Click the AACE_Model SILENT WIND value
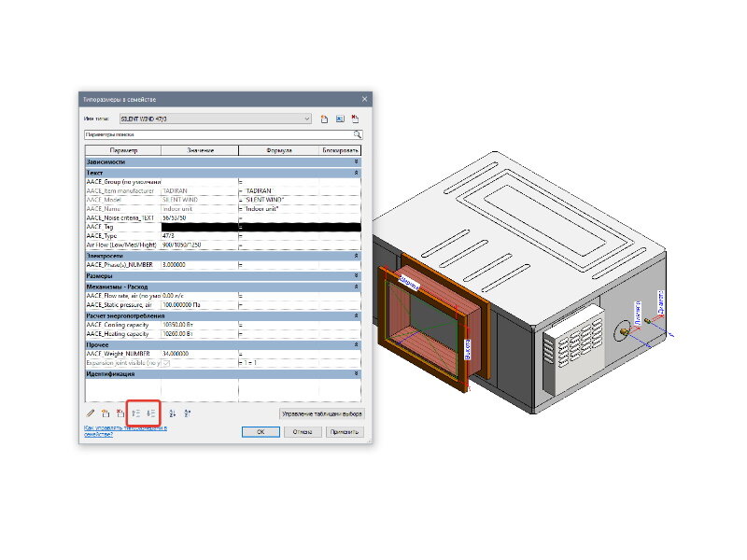 200,200
